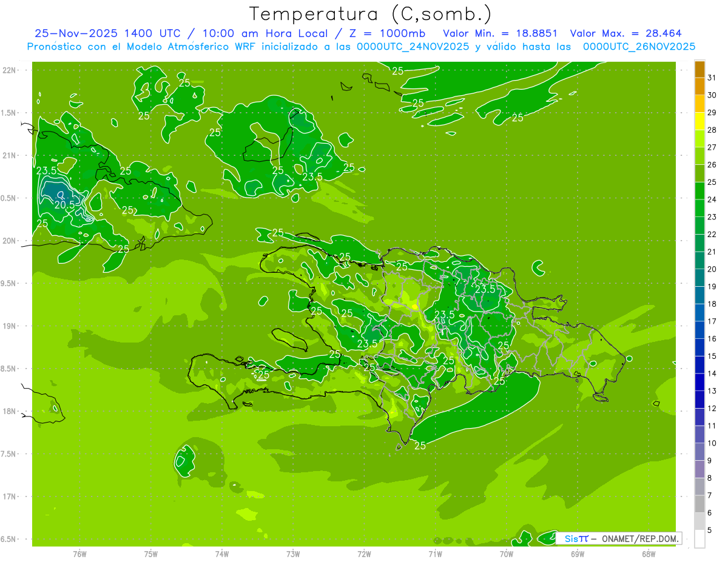Image resolution: width=728 pixels, height=562 pixels.
Task: Click the '26' color scale label
Action: point(712,164)
